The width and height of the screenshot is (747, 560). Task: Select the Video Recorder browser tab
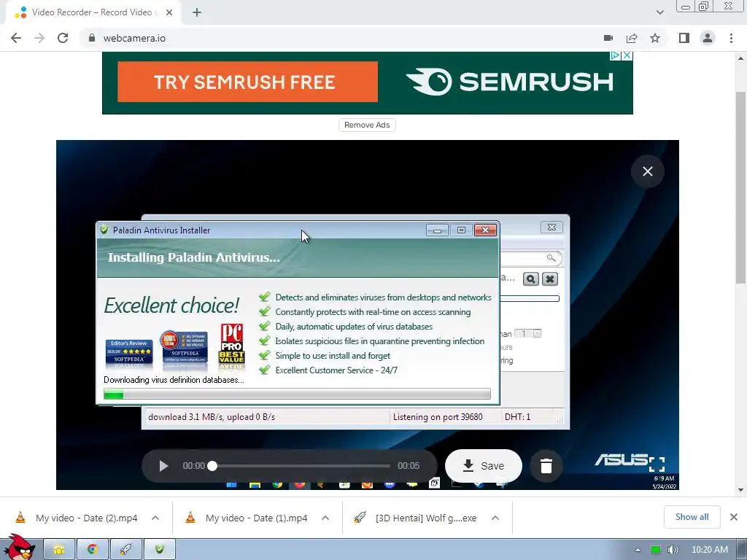93,12
